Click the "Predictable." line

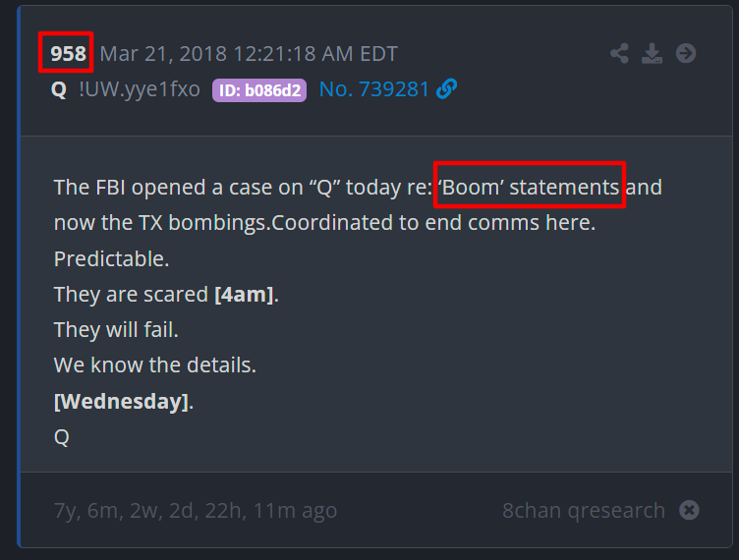pyautogui.click(x=112, y=258)
